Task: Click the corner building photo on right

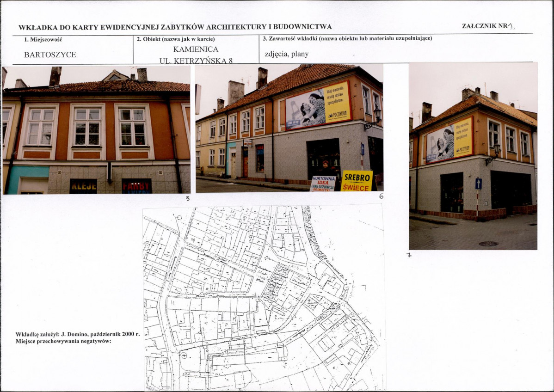Action: 473,156
